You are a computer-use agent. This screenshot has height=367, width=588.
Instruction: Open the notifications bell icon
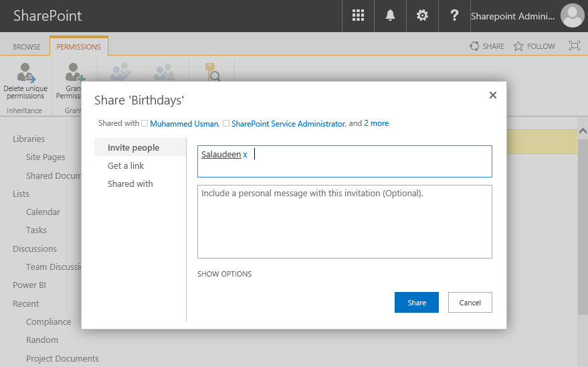pyautogui.click(x=391, y=15)
